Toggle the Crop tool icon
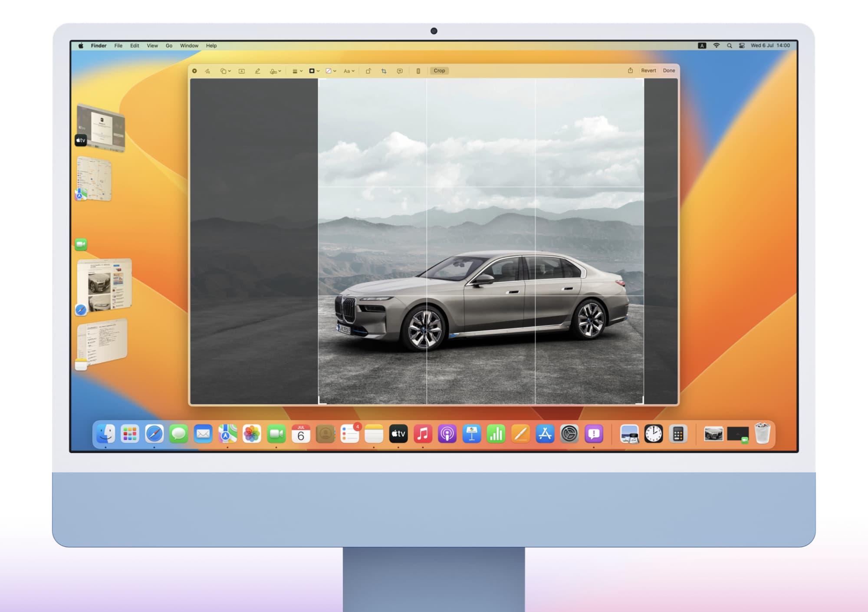The height and width of the screenshot is (612, 868). (x=384, y=71)
